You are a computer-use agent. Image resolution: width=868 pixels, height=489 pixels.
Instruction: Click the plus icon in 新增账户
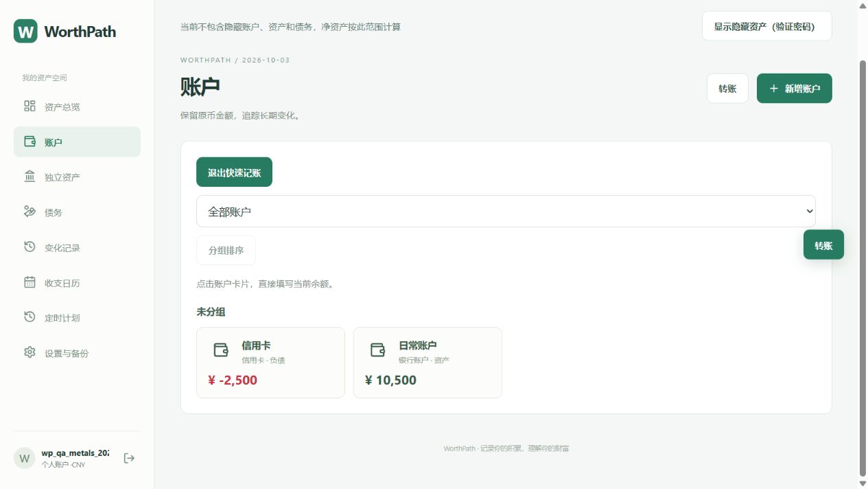(774, 89)
